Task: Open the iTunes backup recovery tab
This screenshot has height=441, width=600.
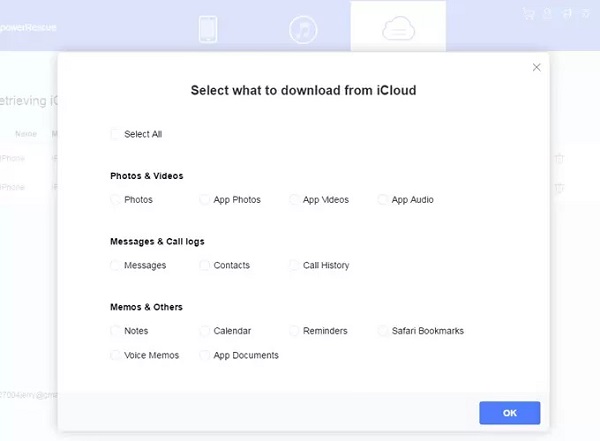Action: point(303,29)
